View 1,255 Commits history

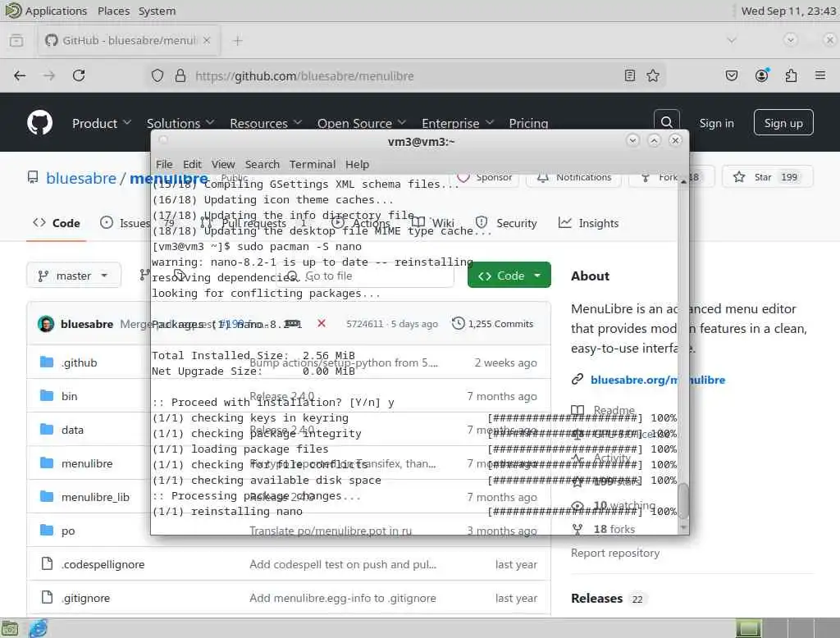tap(493, 324)
